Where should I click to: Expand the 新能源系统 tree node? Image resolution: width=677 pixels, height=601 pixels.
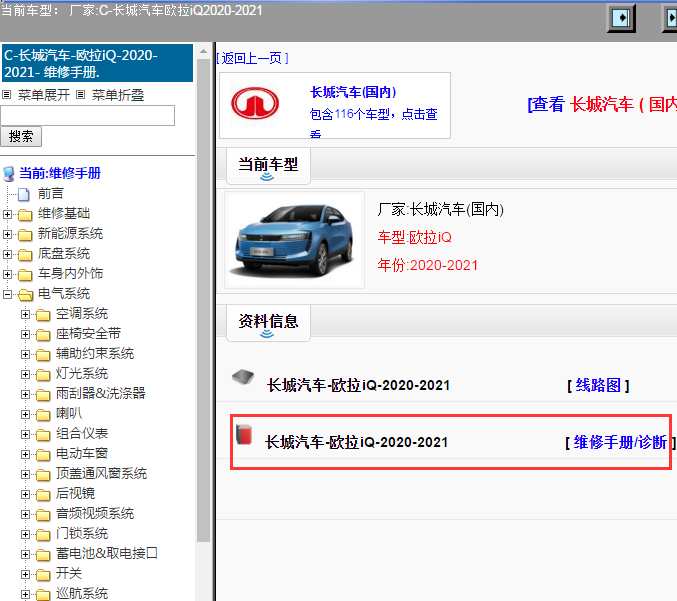point(7,234)
